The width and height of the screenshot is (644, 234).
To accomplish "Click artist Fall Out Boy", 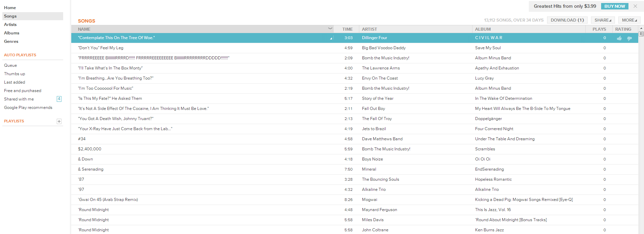I will [x=373, y=109].
